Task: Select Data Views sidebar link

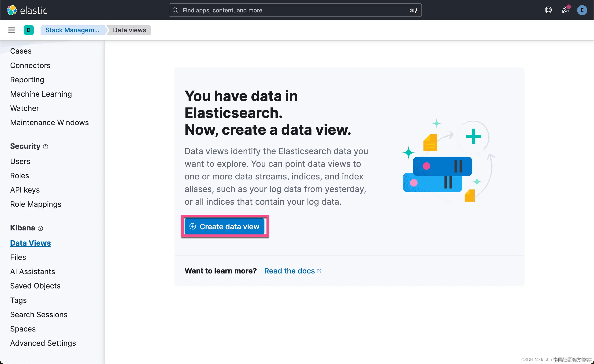Action: tap(30, 243)
